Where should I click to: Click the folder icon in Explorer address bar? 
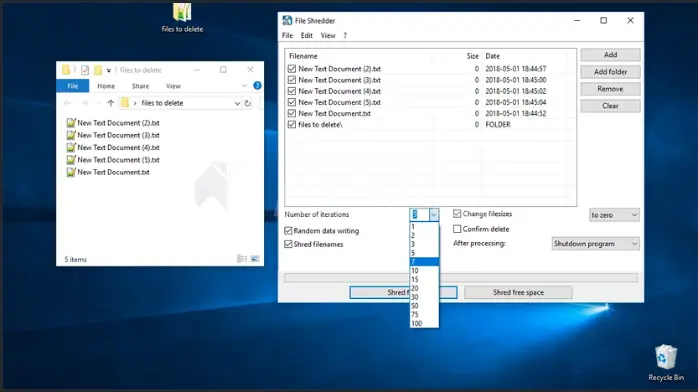(x=125, y=103)
